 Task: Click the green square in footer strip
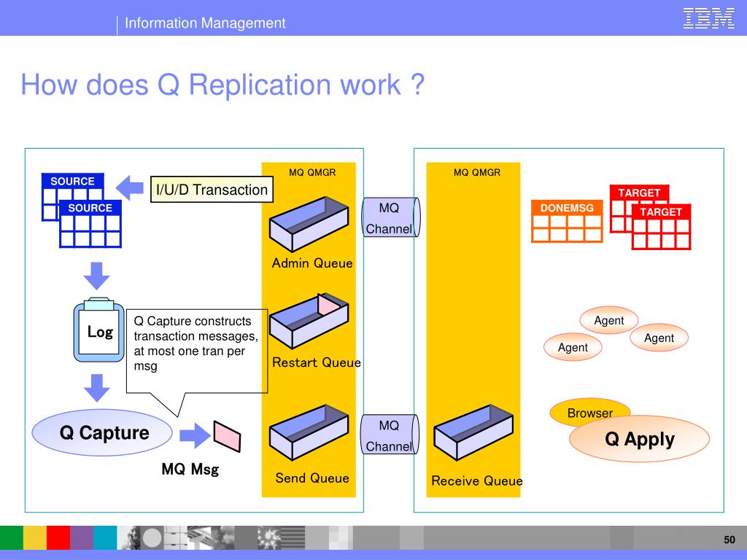pyautogui.click(x=12, y=537)
